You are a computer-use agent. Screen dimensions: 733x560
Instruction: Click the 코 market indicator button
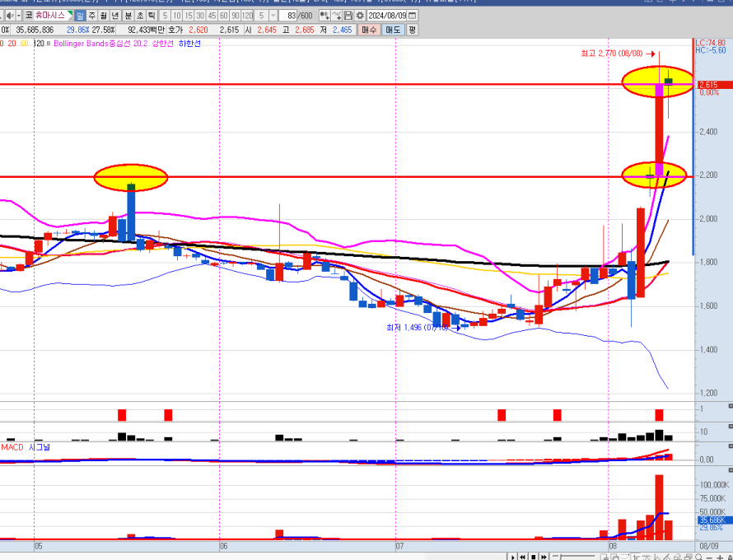[29, 16]
